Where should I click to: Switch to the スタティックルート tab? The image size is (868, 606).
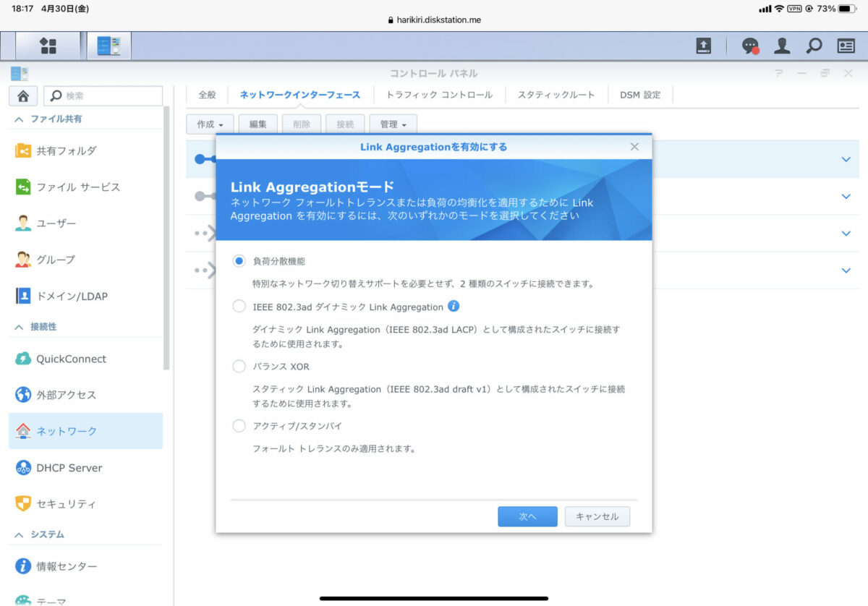556,95
